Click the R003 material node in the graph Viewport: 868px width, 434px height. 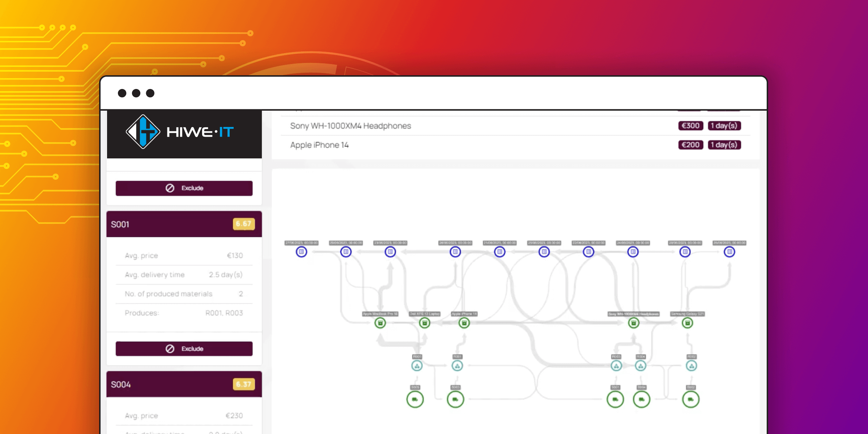(x=616, y=365)
